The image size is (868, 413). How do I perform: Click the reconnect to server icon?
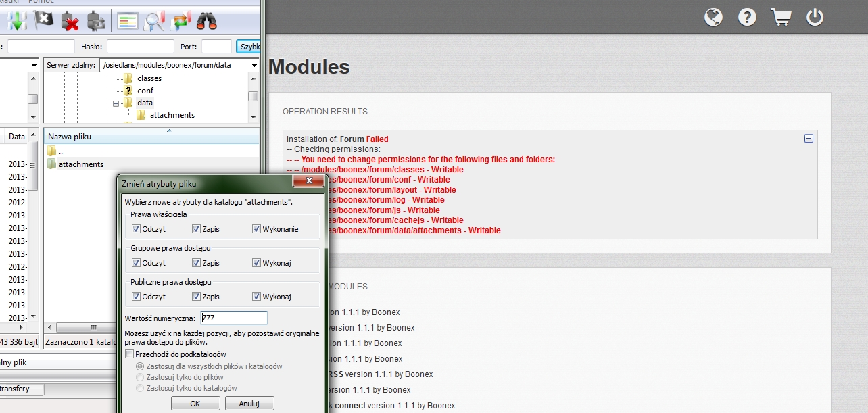(95, 21)
